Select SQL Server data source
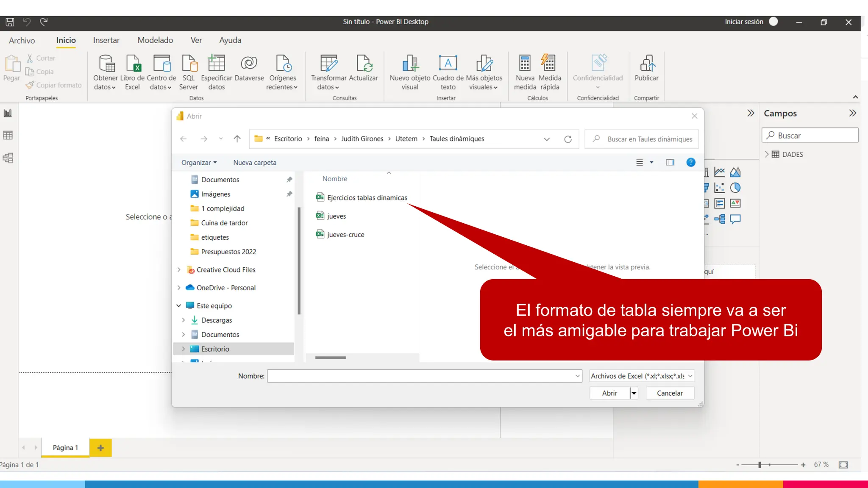Image resolution: width=868 pixels, height=488 pixels. (x=189, y=72)
